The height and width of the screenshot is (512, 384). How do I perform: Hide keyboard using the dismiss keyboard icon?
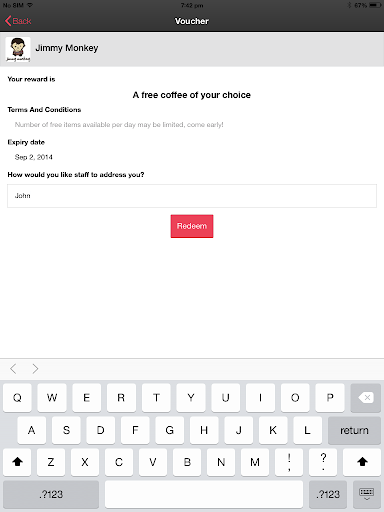(366, 494)
